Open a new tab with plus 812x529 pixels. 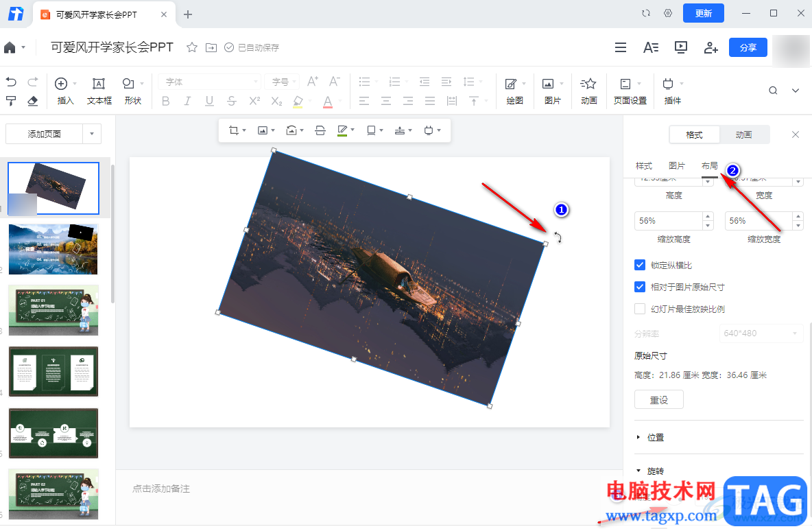click(x=188, y=14)
